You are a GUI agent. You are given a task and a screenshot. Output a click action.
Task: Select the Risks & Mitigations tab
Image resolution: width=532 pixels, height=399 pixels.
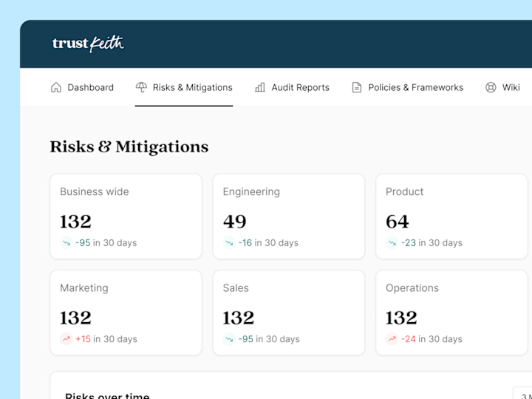[184, 87]
